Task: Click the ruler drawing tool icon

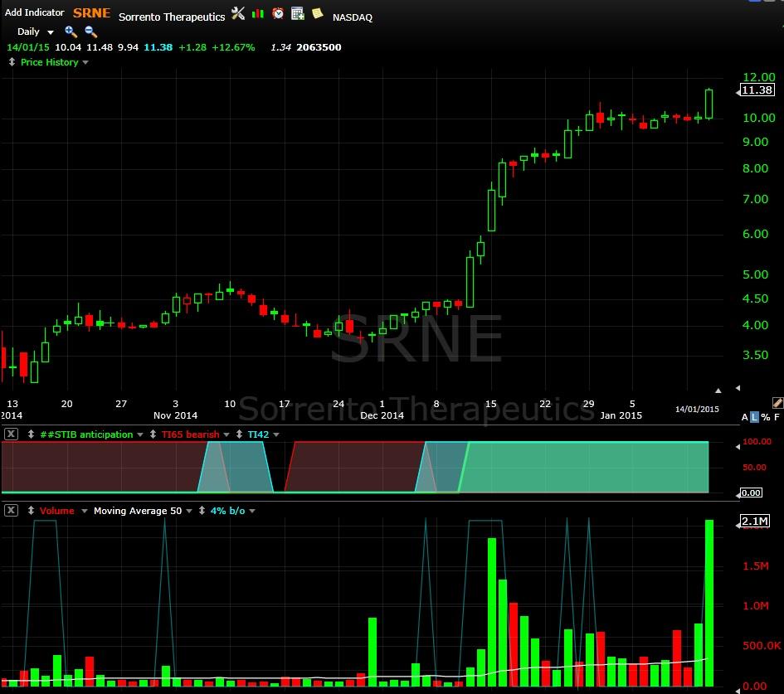Action: [x=777, y=403]
